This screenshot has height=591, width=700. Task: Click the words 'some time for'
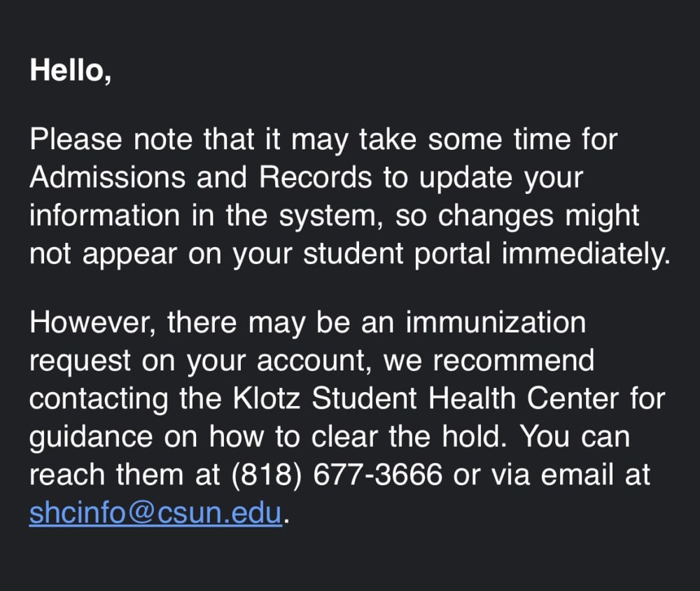click(x=523, y=139)
